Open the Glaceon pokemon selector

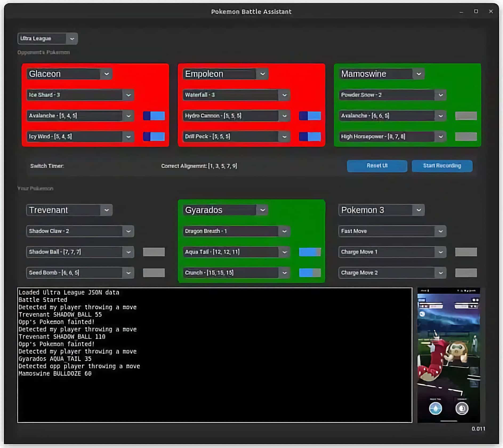(69, 74)
